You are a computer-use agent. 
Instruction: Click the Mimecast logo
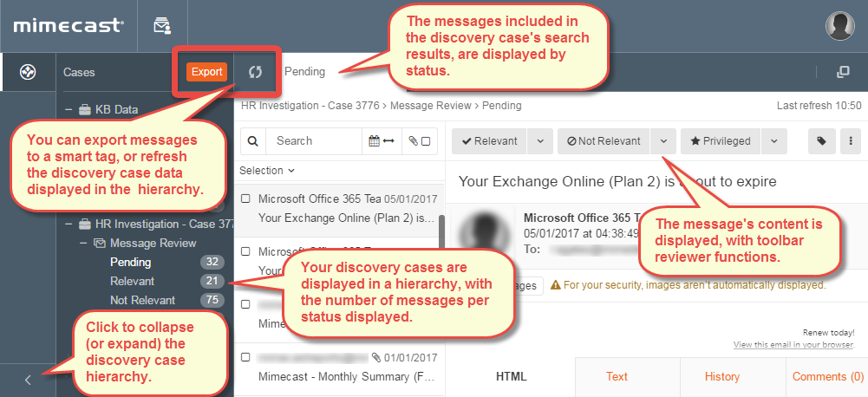click(69, 25)
